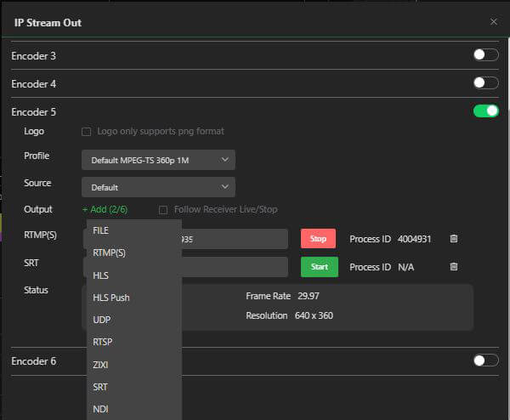Stop the RTMP(S) stream
The height and width of the screenshot is (420, 510).
[x=318, y=239]
